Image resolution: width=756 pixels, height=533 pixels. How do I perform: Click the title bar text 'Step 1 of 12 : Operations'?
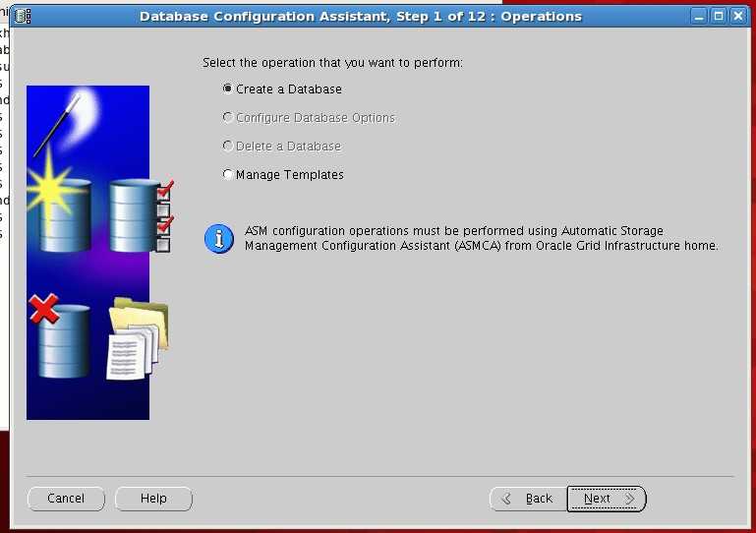(x=489, y=17)
